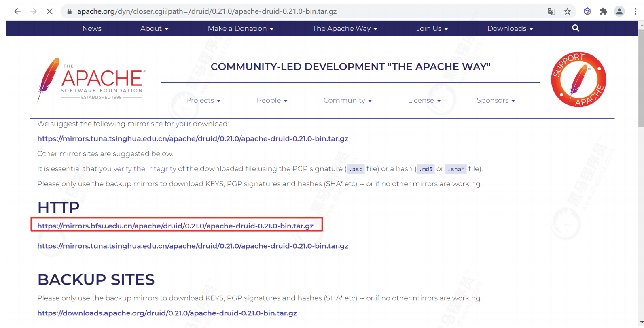Image resolution: width=644 pixels, height=328 pixels.
Task: Click the downloads.apache.org backup link
Action: point(167,313)
